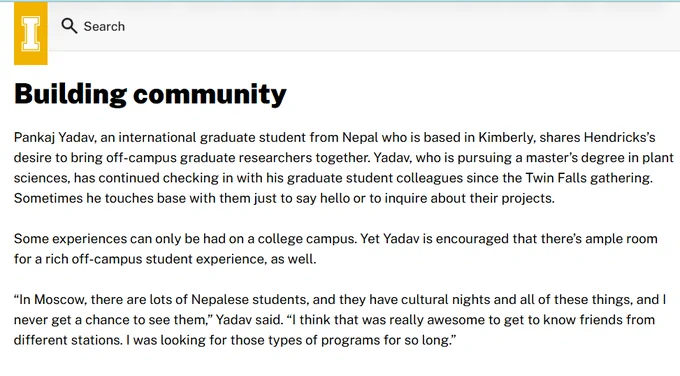
Task: Click the Search text label
Action: tap(104, 26)
